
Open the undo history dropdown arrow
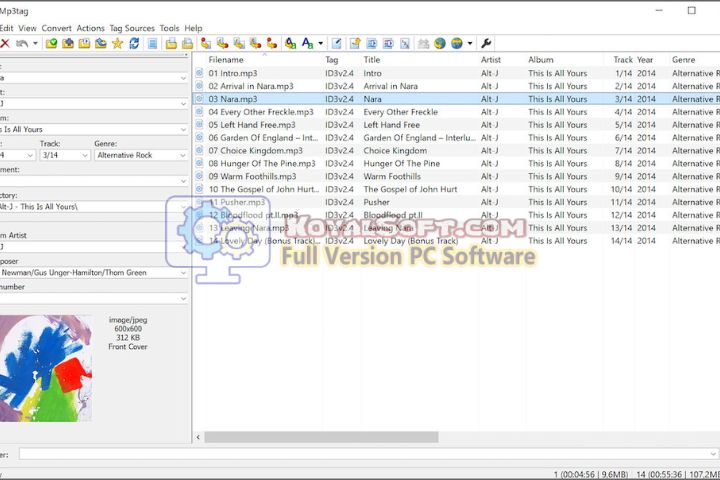(x=35, y=43)
